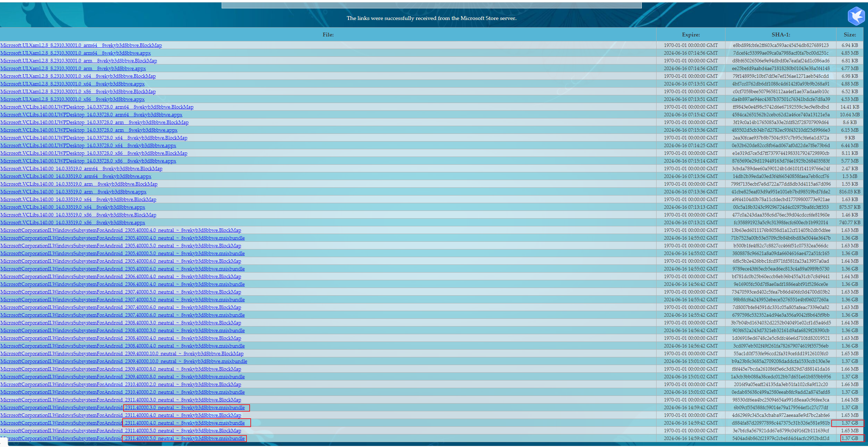Click the SHA-1 column header
This screenshot has width=868, height=447.
[780, 35]
